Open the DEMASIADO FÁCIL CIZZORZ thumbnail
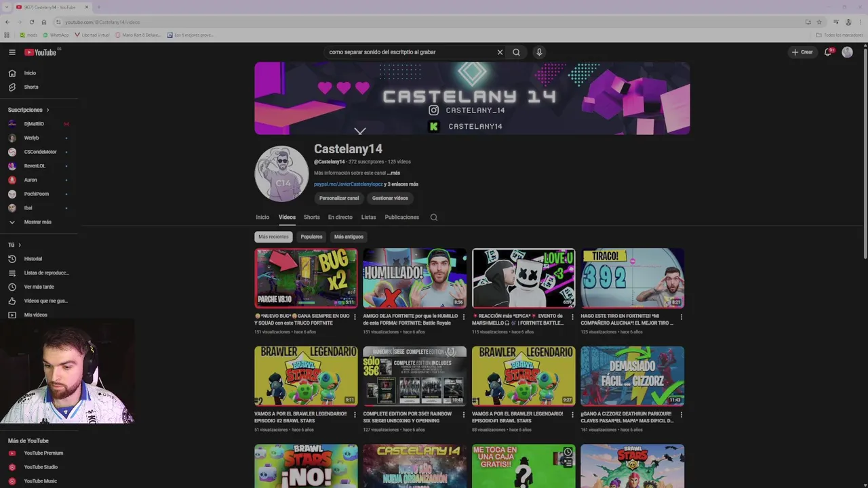 point(633,375)
